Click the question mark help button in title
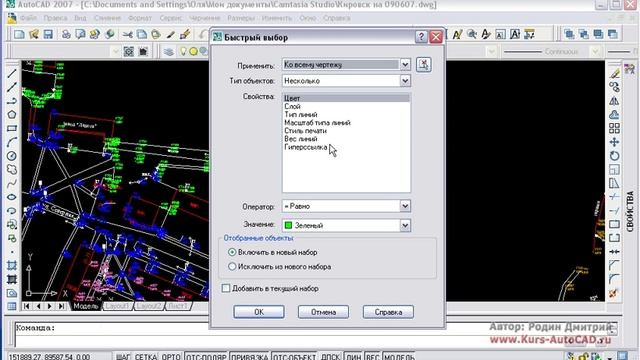Image resolution: width=640 pixels, height=360 pixels. (421, 37)
